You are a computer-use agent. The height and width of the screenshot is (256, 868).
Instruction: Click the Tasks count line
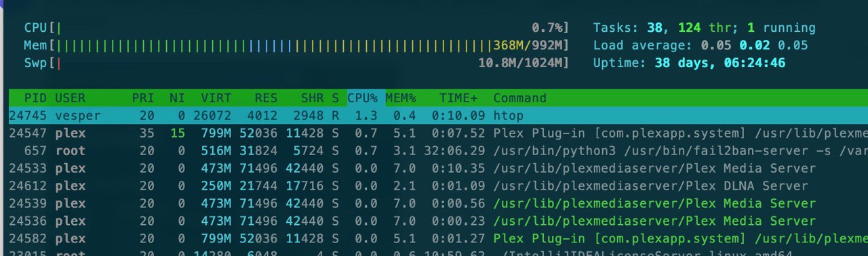tap(704, 28)
